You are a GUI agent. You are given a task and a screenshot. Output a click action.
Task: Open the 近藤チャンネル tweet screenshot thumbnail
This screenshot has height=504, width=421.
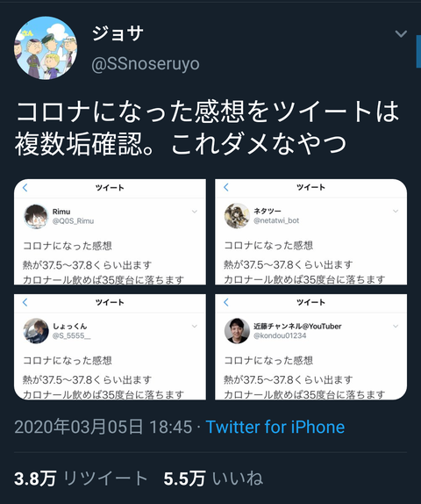click(310, 347)
